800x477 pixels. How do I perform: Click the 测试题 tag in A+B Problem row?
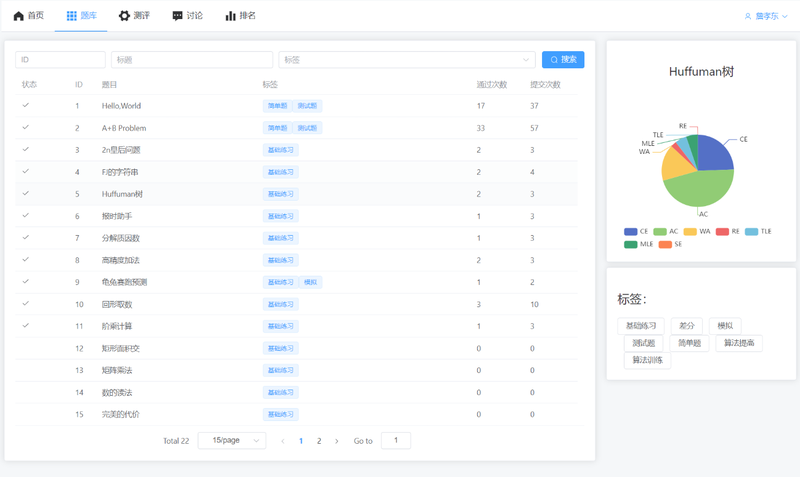(x=307, y=128)
